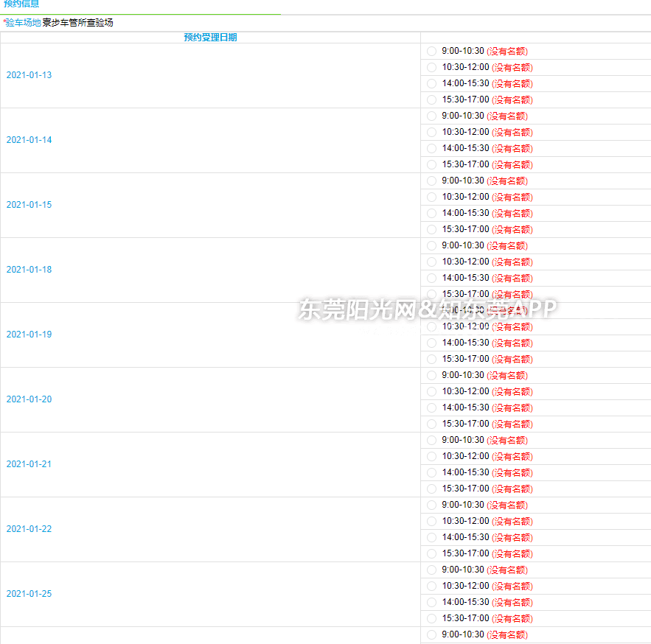This screenshot has width=651, height=644.
Task: Pick 9:00-10:30 radio for 2021-01-21
Action: coord(432,441)
